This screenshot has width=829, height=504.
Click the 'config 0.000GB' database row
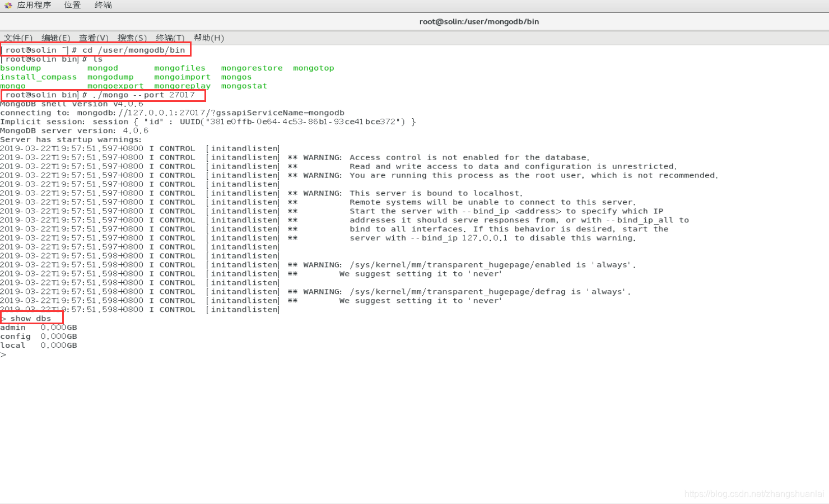click(39, 337)
